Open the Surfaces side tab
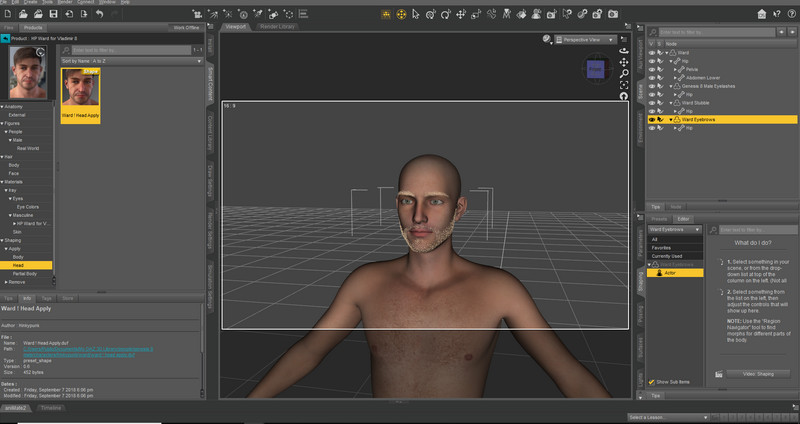 point(641,347)
